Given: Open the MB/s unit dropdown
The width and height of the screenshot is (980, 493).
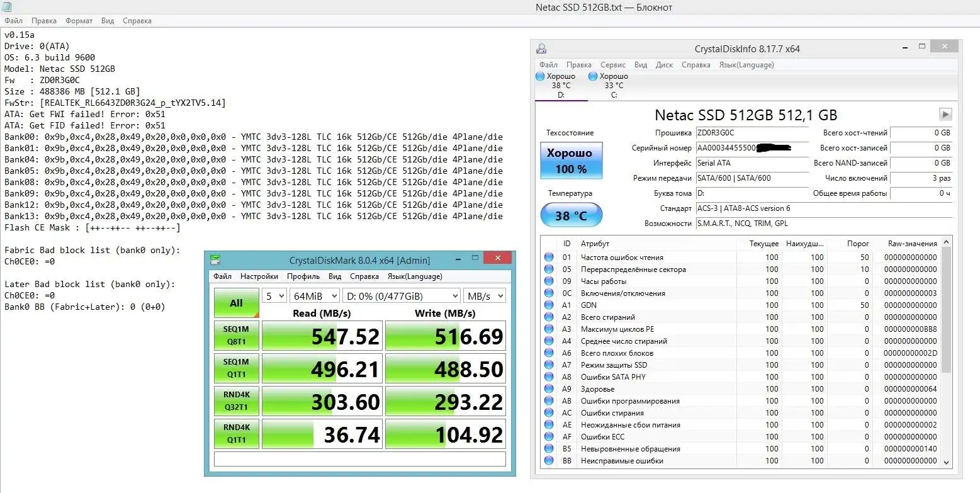Looking at the screenshot, I should [x=485, y=296].
